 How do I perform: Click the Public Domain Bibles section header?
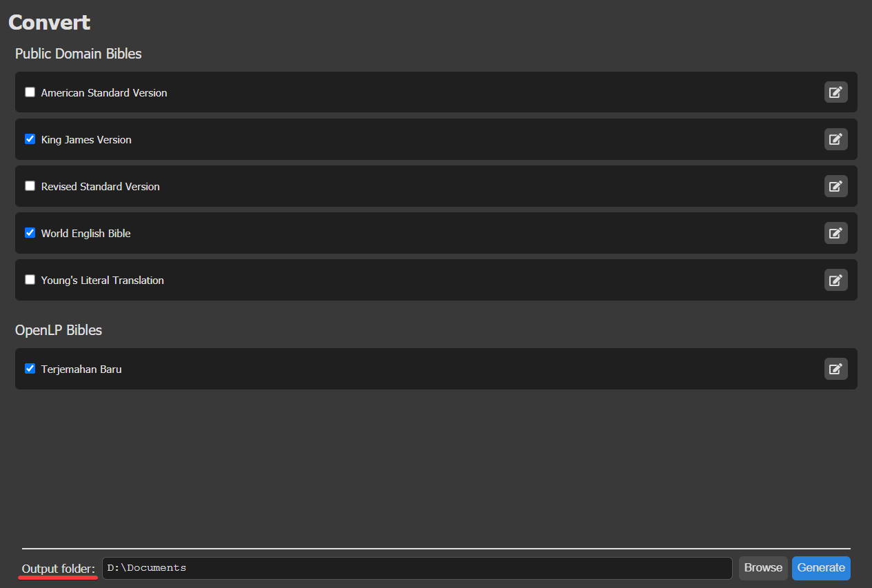point(78,54)
